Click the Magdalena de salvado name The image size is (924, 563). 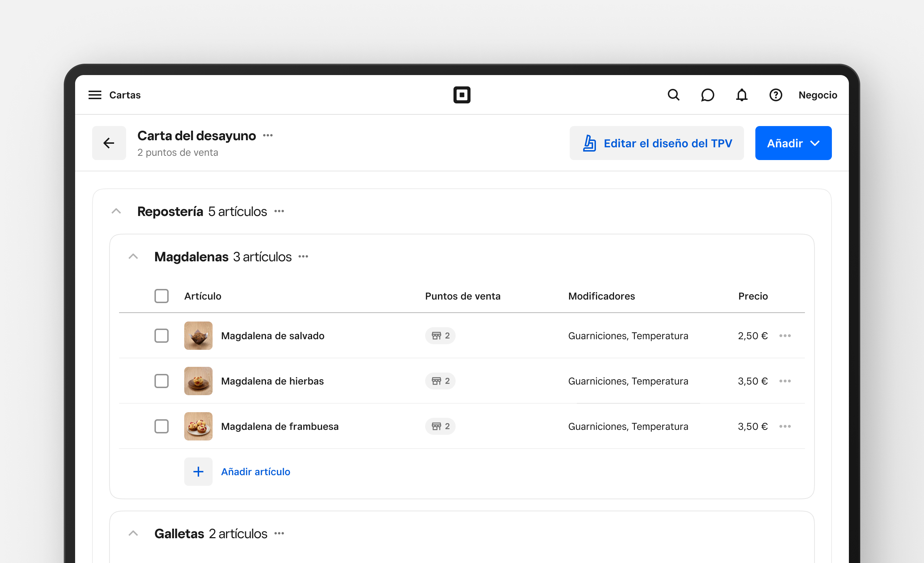pyautogui.click(x=272, y=336)
